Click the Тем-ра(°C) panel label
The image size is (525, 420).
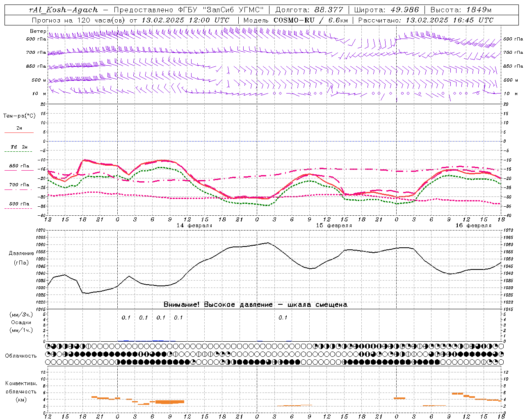pos(19,116)
